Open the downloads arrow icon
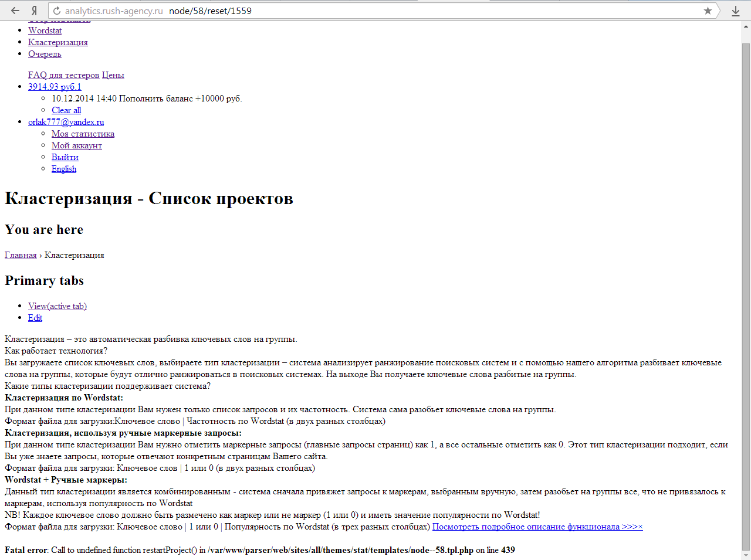This screenshot has height=560, width=751. point(736,11)
